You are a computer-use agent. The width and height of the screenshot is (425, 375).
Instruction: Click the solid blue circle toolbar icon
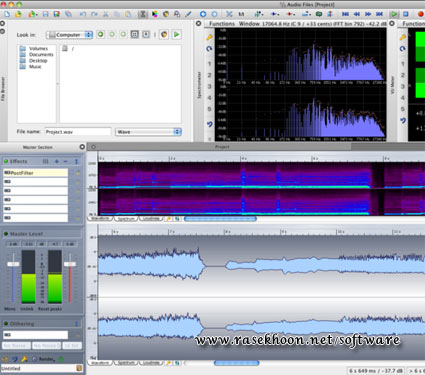(203, 14)
